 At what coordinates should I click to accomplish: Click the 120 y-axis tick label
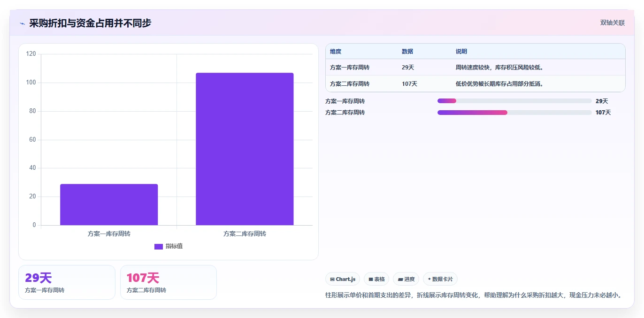pyautogui.click(x=31, y=54)
